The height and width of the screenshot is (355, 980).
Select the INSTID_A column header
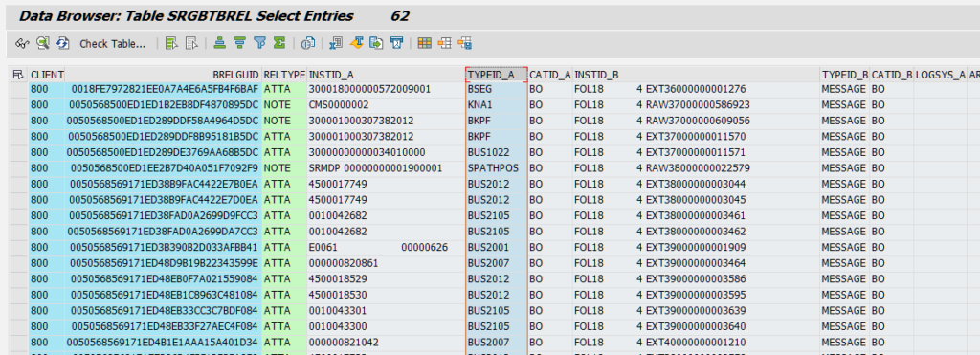pyautogui.click(x=386, y=75)
